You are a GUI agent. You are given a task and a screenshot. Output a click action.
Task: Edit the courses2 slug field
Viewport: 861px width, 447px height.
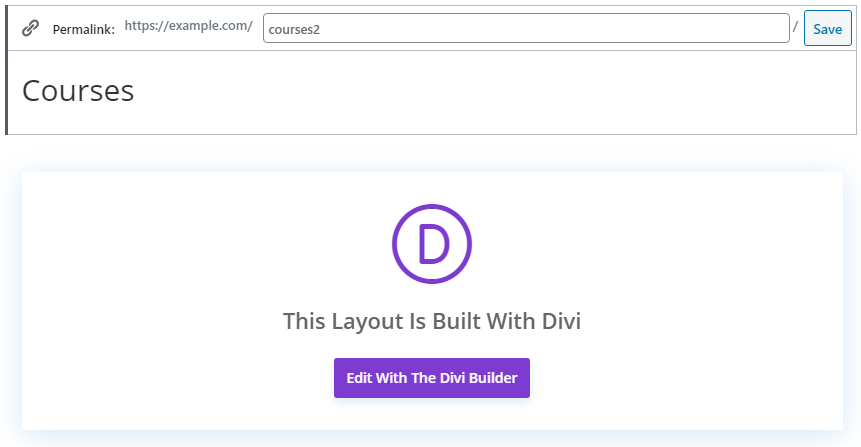526,28
